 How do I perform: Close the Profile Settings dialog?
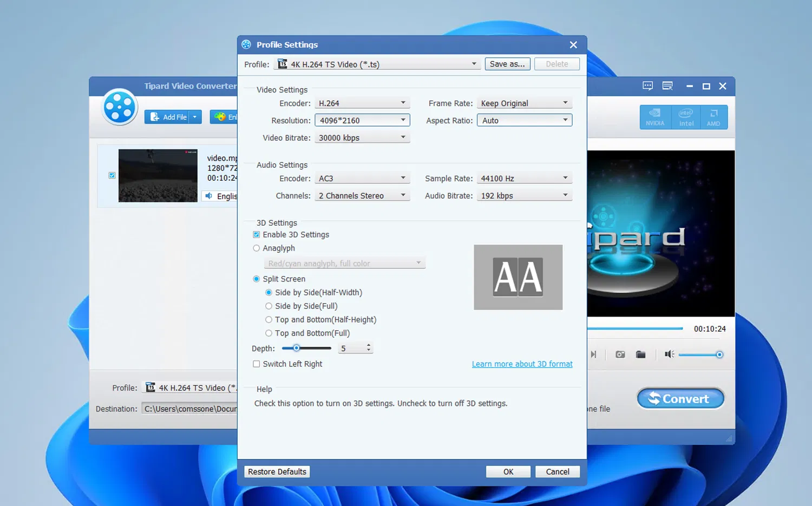(x=573, y=45)
